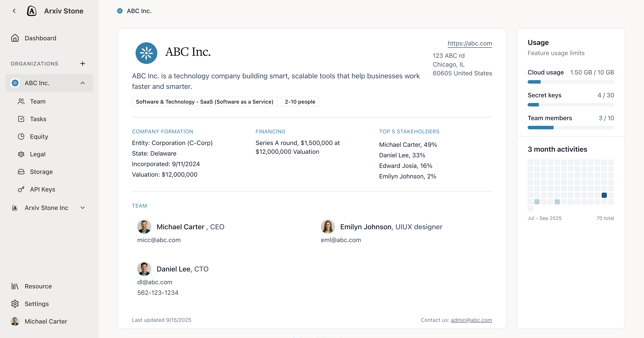Open the Legal section

coord(38,154)
